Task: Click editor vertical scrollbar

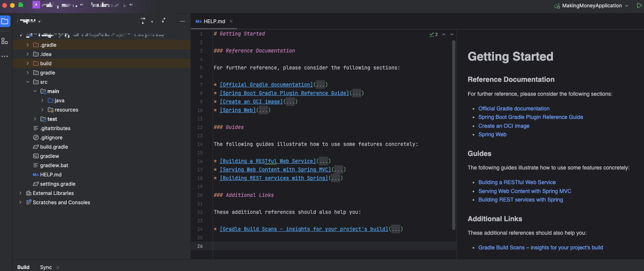Action: pos(454,135)
